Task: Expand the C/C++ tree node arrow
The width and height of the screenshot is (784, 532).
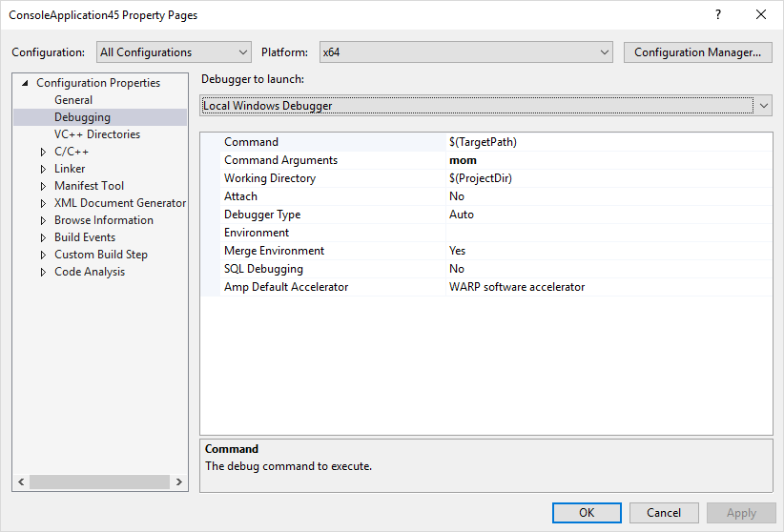Action: pyautogui.click(x=43, y=152)
